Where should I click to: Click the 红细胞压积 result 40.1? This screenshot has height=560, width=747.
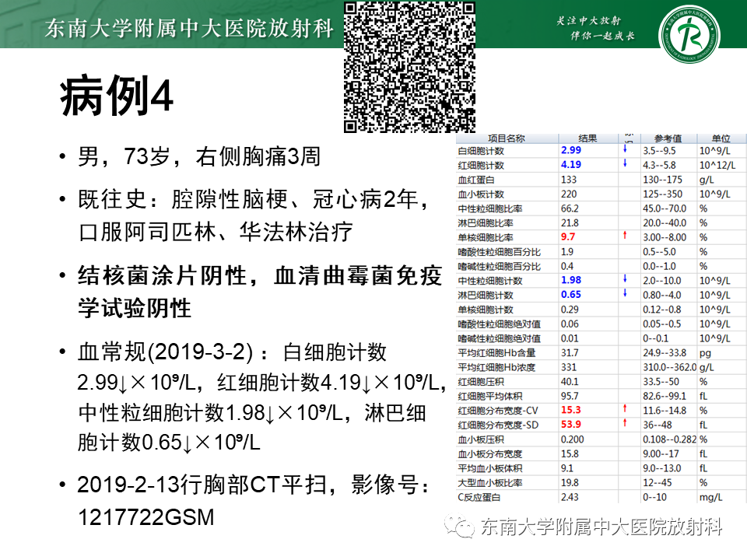570,381
